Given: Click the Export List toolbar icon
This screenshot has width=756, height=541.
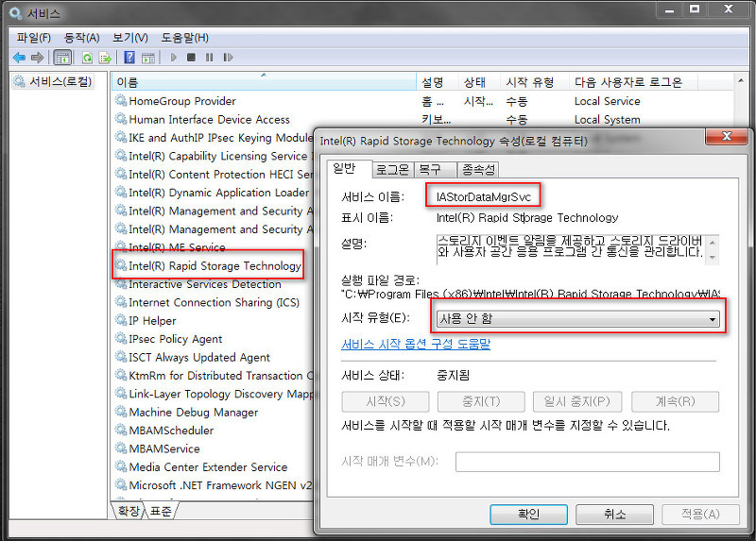Looking at the screenshot, I should point(105,58).
